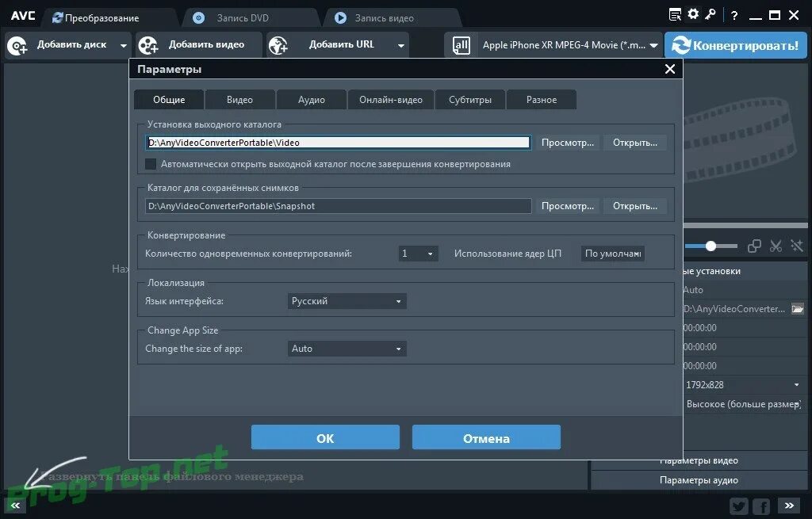
Task: Click the key registration icon
Action: 710,14
